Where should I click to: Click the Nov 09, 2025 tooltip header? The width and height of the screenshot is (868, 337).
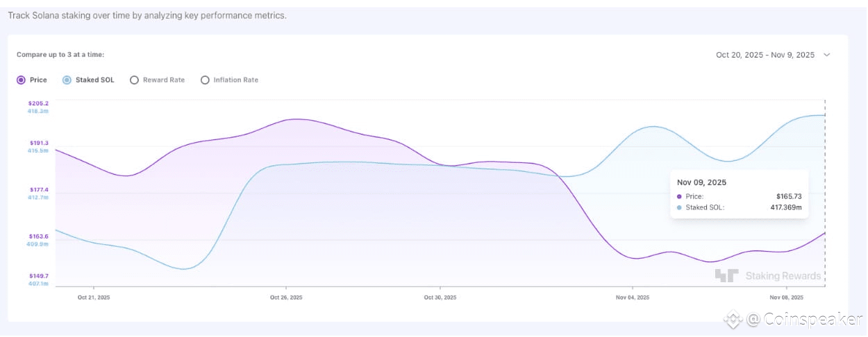pos(702,182)
